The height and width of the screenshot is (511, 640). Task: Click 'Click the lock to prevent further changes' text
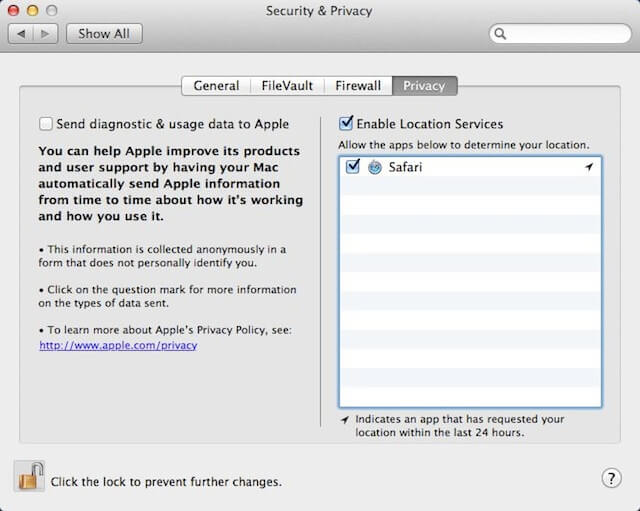point(166,482)
